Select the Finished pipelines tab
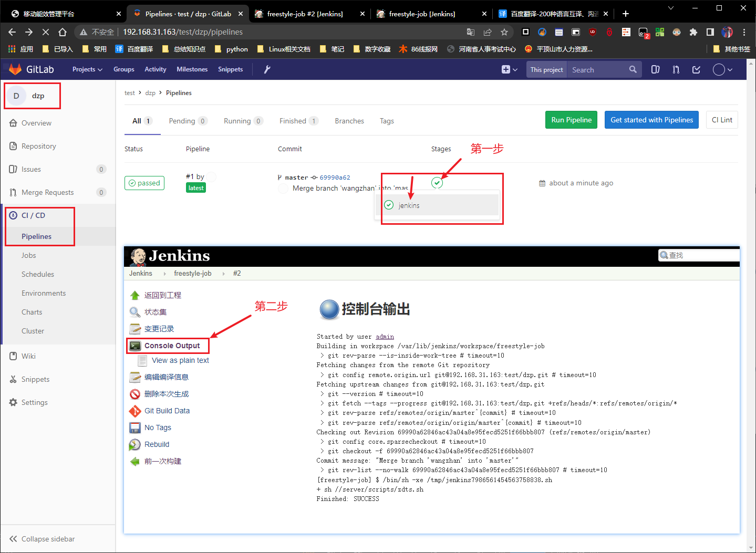The image size is (756, 553). [298, 121]
